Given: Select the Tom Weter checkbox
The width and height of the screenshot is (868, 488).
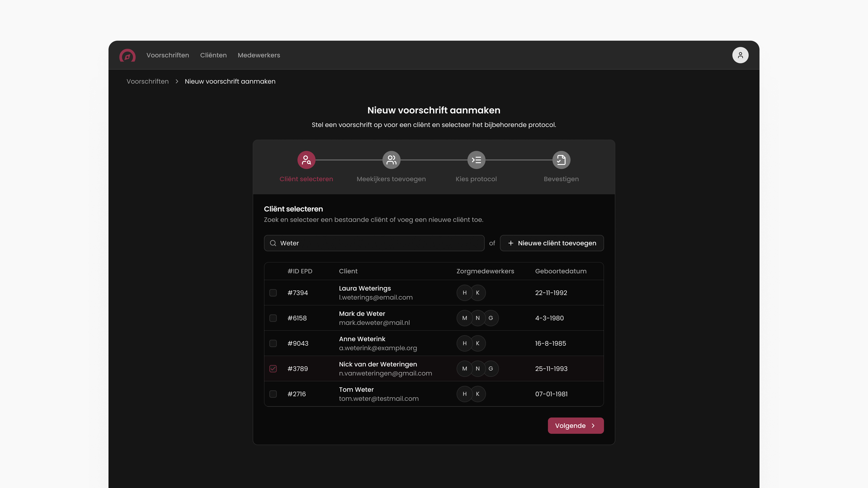Looking at the screenshot, I should [273, 394].
